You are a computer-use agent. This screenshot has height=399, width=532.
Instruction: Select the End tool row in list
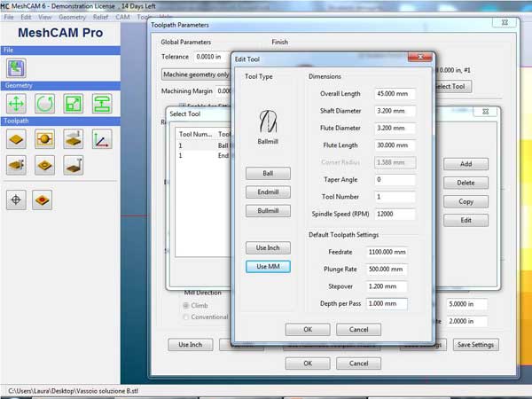[203, 155]
